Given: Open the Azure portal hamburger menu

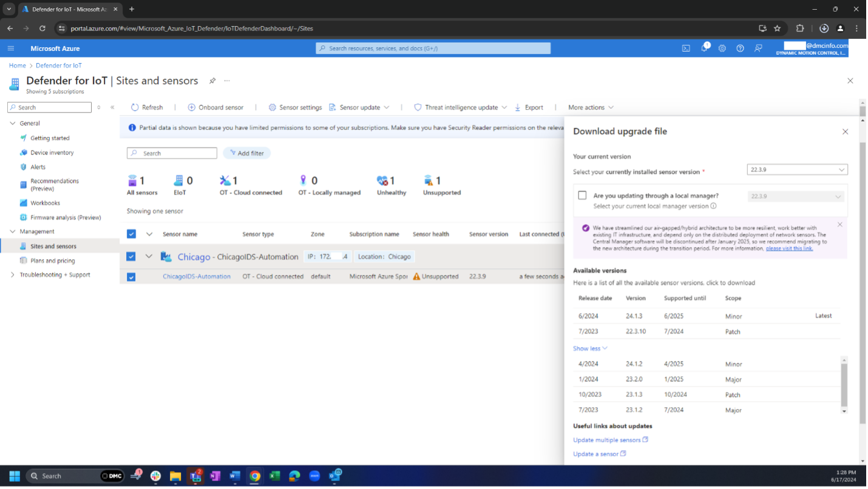Looking at the screenshot, I should point(11,49).
